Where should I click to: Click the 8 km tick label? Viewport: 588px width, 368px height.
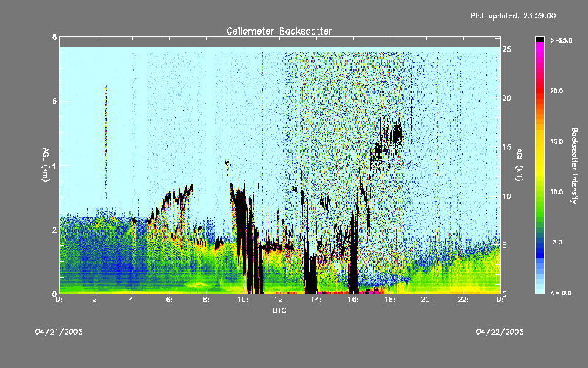(54, 37)
